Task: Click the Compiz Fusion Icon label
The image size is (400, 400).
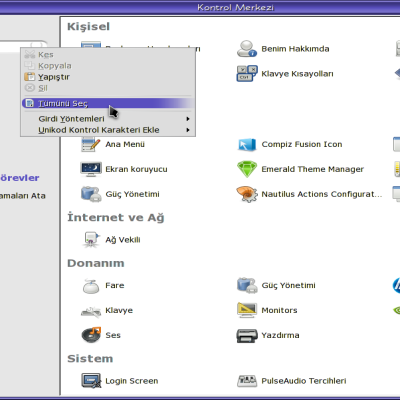Action: [x=302, y=144]
